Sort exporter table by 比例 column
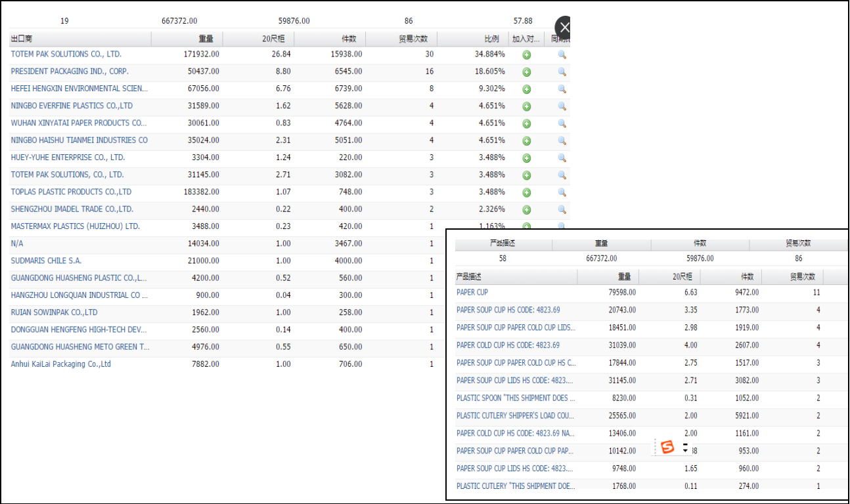This screenshot has height=504, width=850. click(473, 39)
